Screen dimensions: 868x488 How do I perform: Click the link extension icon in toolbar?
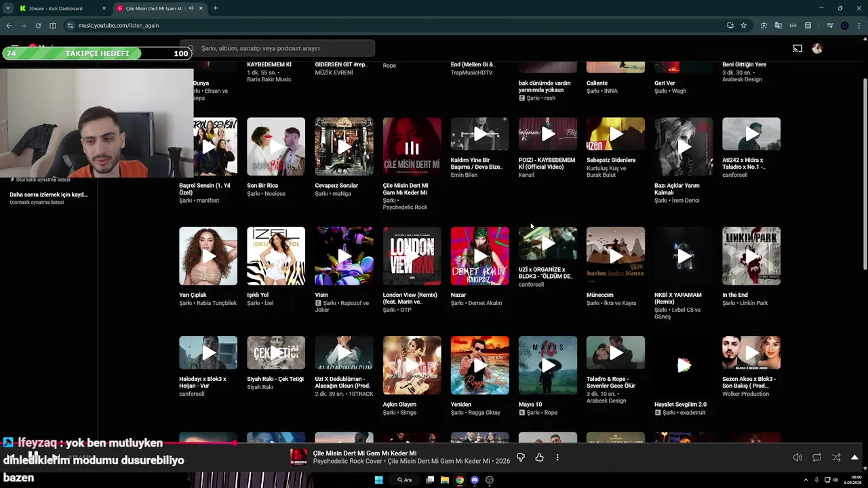(x=793, y=25)
